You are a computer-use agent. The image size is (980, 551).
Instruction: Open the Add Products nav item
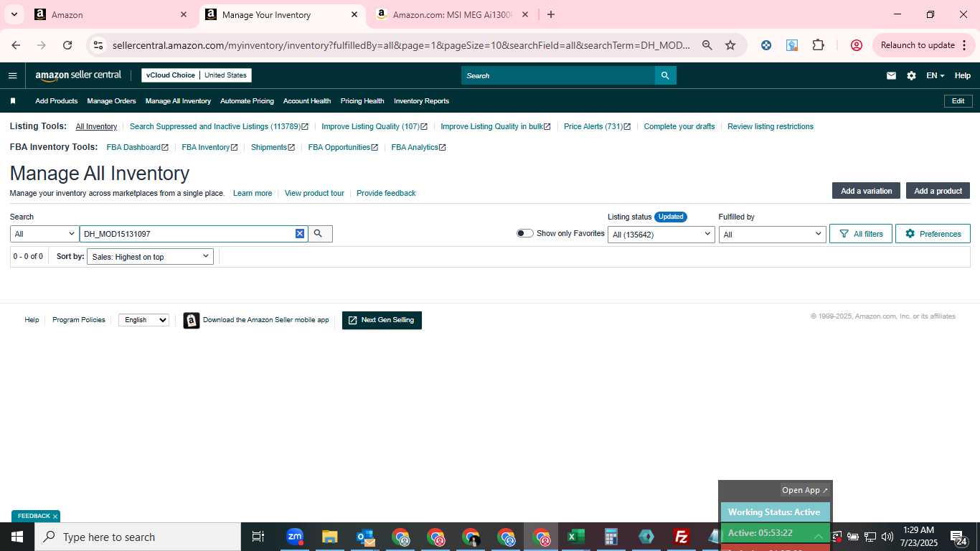56,101
